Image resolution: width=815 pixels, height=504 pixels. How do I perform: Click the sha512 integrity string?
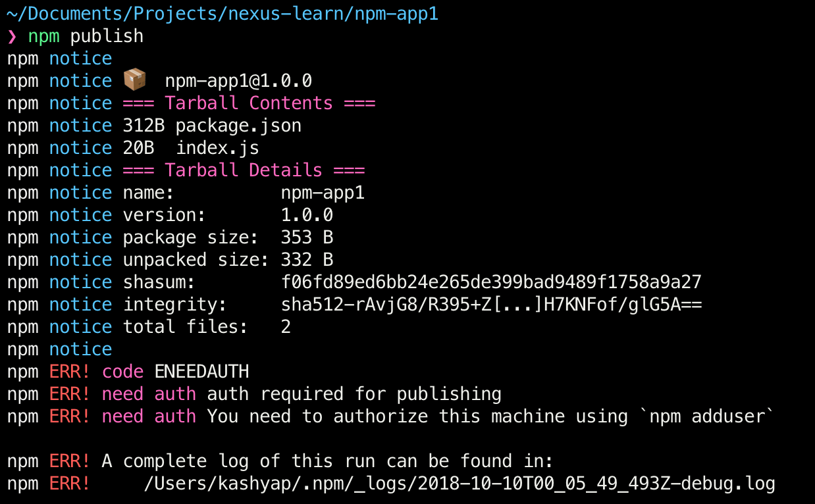tap(491, 305)
